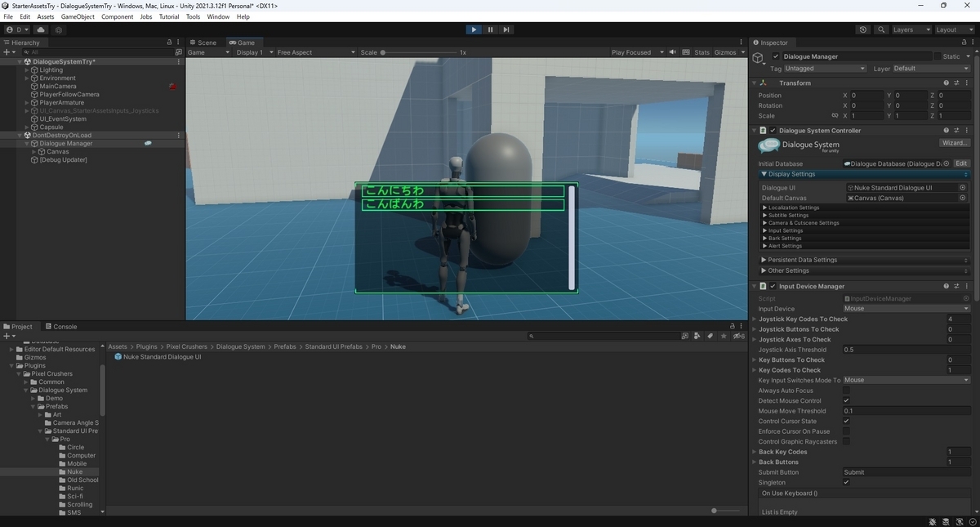The height and width of the screenshot is (527, 980).
Task: Open Transform component help icon
Action: coord(947,83)
